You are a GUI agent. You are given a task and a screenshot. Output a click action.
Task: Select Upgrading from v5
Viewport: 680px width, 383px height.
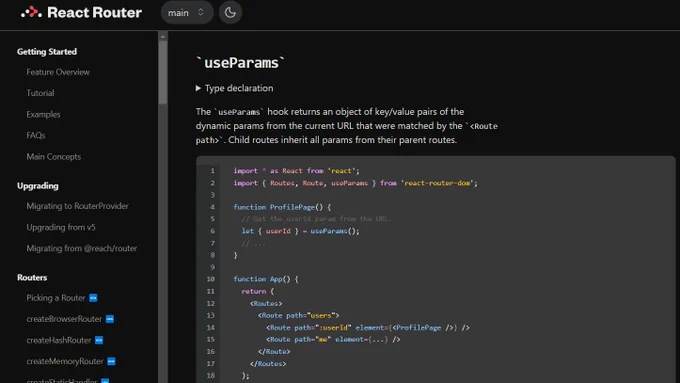(61, 227)
